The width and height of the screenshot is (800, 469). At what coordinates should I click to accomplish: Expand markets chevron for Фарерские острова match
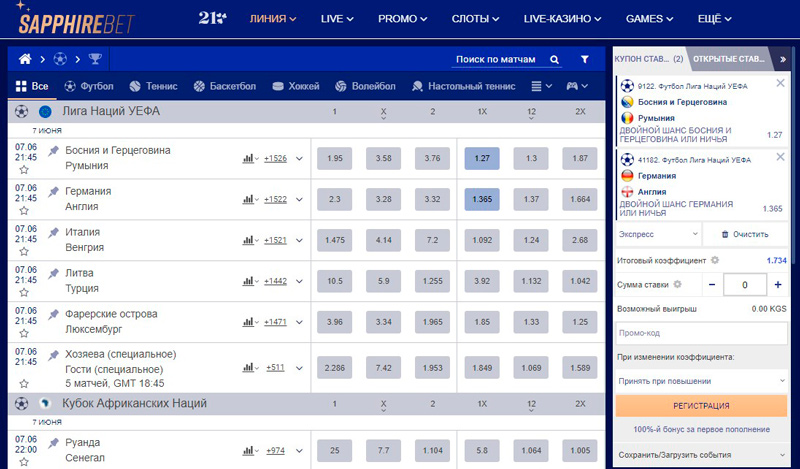click(x=299, y=322)
